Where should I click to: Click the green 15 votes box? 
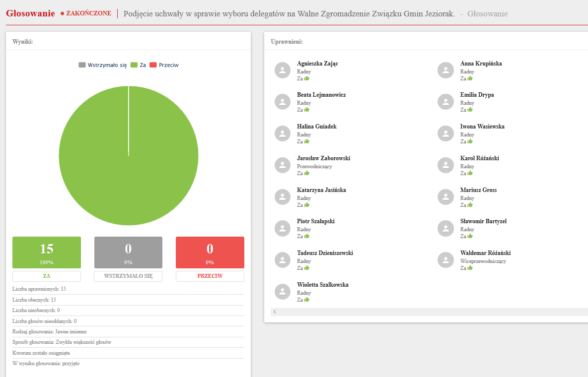[x=47, y=252]
